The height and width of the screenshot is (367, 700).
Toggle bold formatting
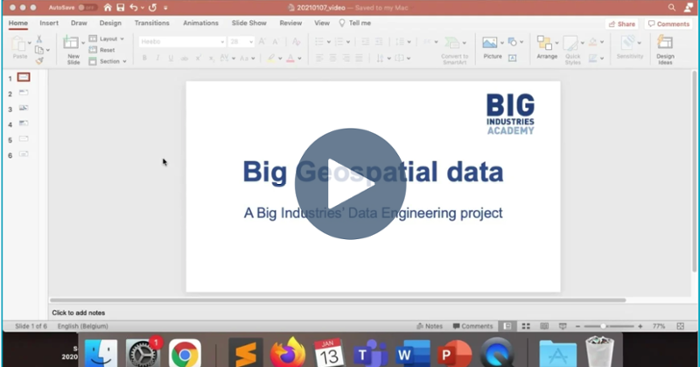point(144,58)
